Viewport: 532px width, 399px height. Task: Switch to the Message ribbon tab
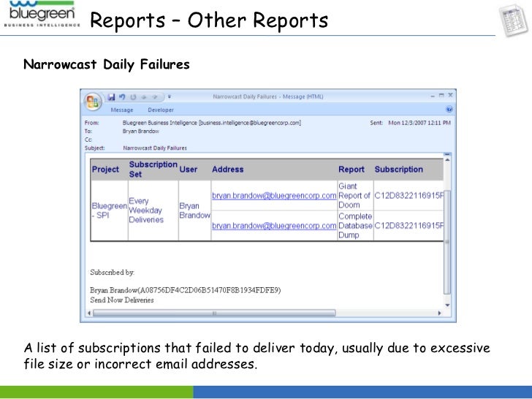122,110
